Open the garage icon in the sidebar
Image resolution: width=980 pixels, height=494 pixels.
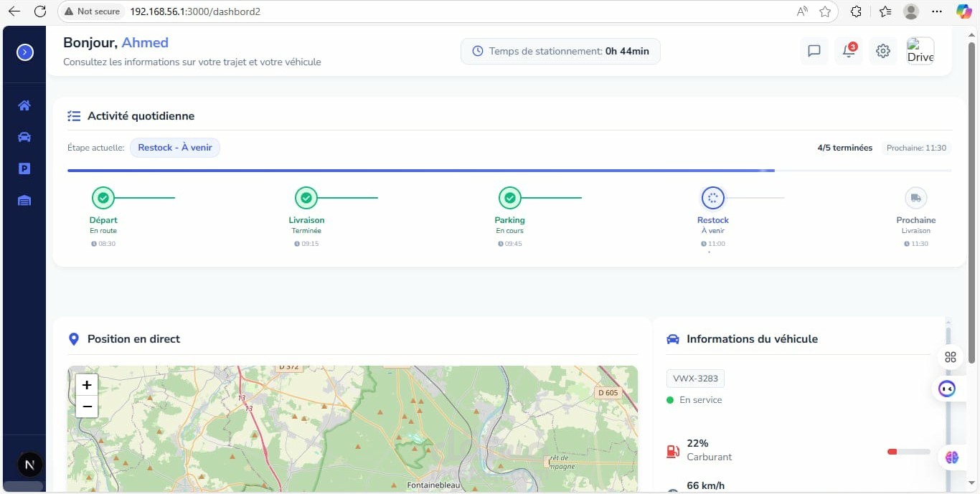pyautogui.click(x=24, y=201)
